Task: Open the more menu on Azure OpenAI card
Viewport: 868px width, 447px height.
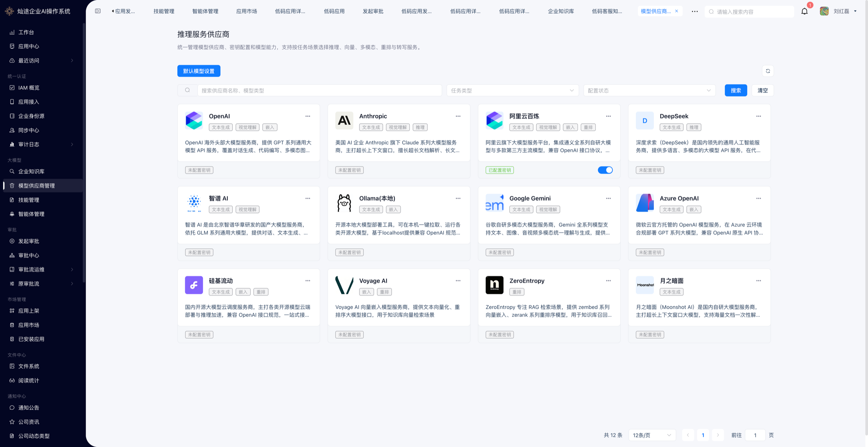Action: point(759,198)
